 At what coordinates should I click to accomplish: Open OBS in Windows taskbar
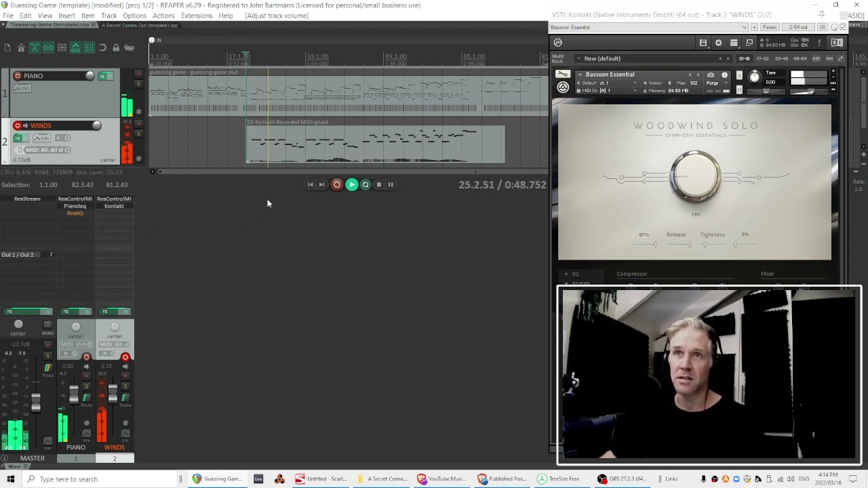tap(623, 479)
